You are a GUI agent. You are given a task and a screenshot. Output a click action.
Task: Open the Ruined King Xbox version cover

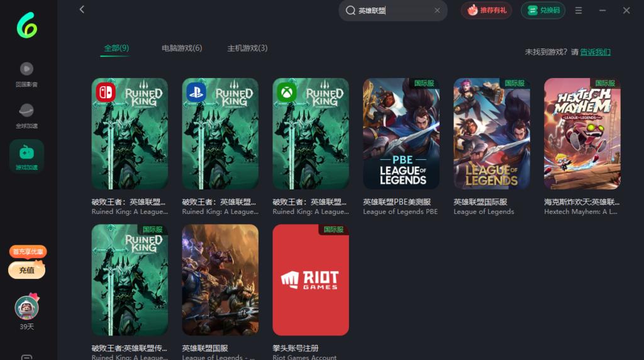tap(311, 133)
